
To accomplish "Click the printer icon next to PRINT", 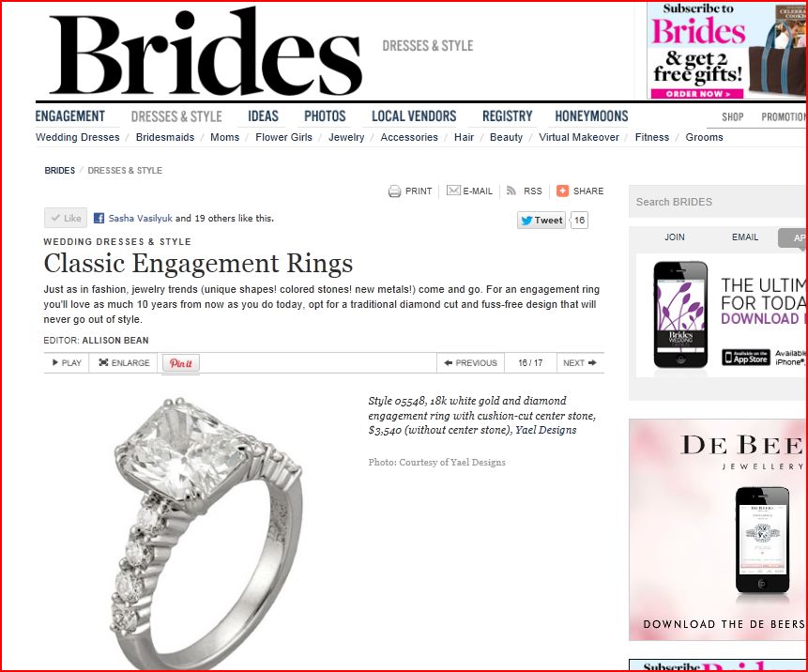I will [394, 191].
